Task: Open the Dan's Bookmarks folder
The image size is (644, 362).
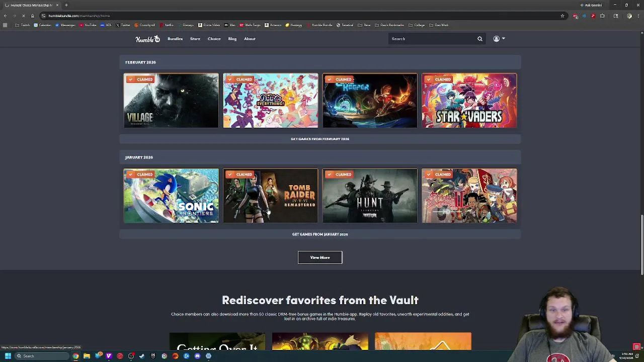Action: [x=389, y=25]
